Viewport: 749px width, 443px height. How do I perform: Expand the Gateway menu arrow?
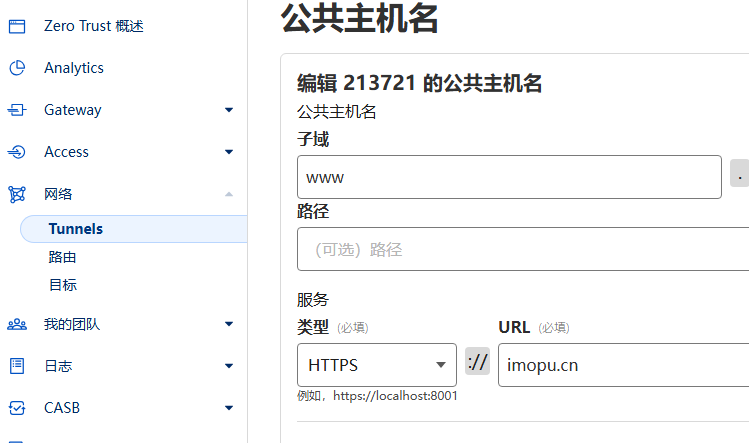point(229,110)
